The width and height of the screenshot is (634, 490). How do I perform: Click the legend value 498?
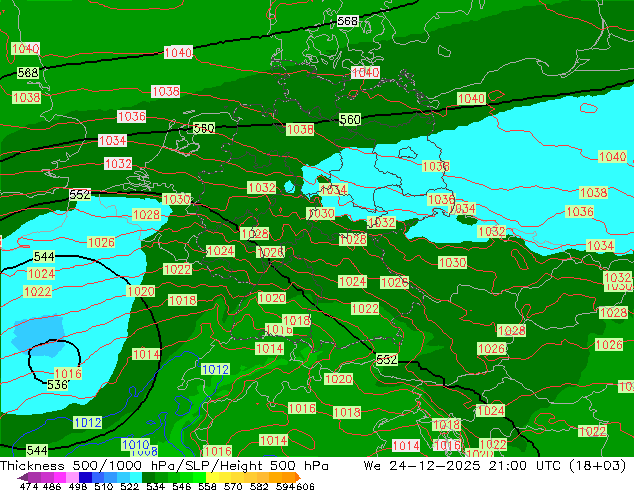coord(78,486)
